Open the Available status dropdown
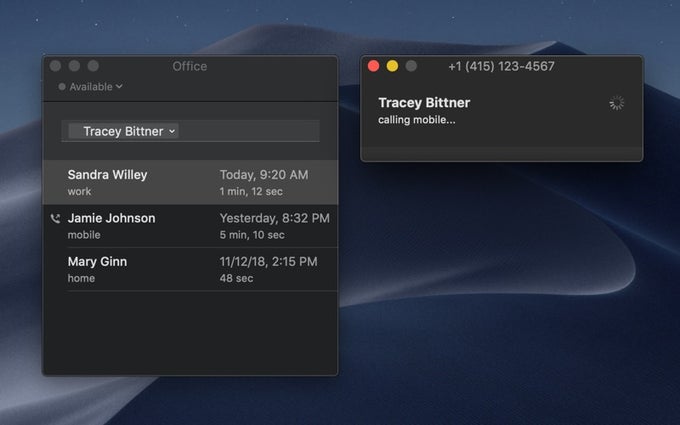Image resolution: width=680 pixels, height=425 pixels. pos(91,87)
